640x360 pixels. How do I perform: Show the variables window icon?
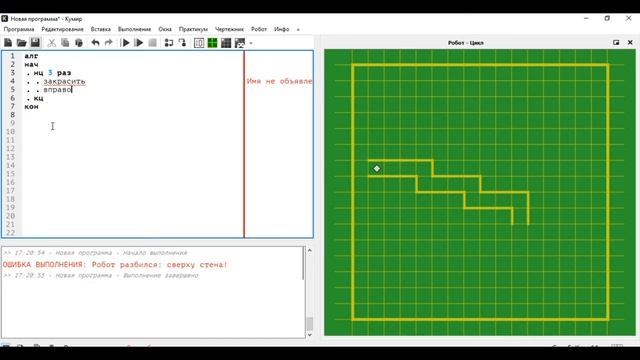[199, 43]
